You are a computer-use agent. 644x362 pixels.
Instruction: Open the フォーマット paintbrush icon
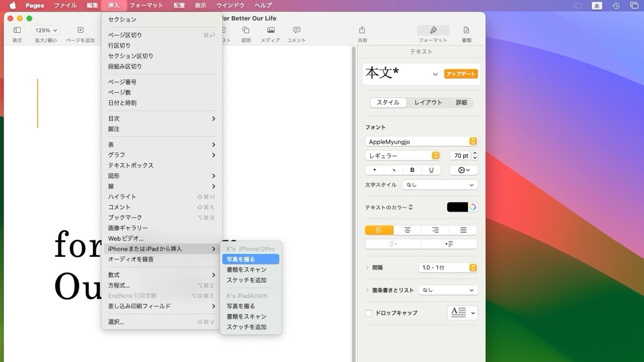(x=433, y=30)
